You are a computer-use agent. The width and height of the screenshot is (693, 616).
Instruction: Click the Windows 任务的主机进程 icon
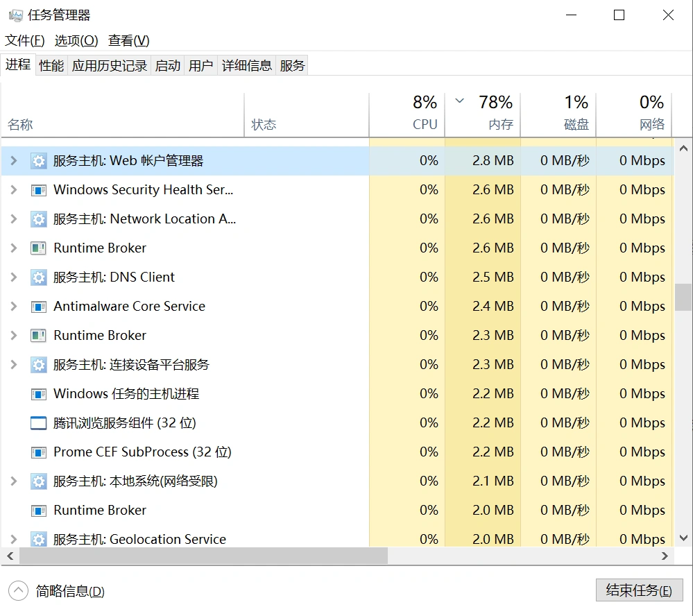38,393
